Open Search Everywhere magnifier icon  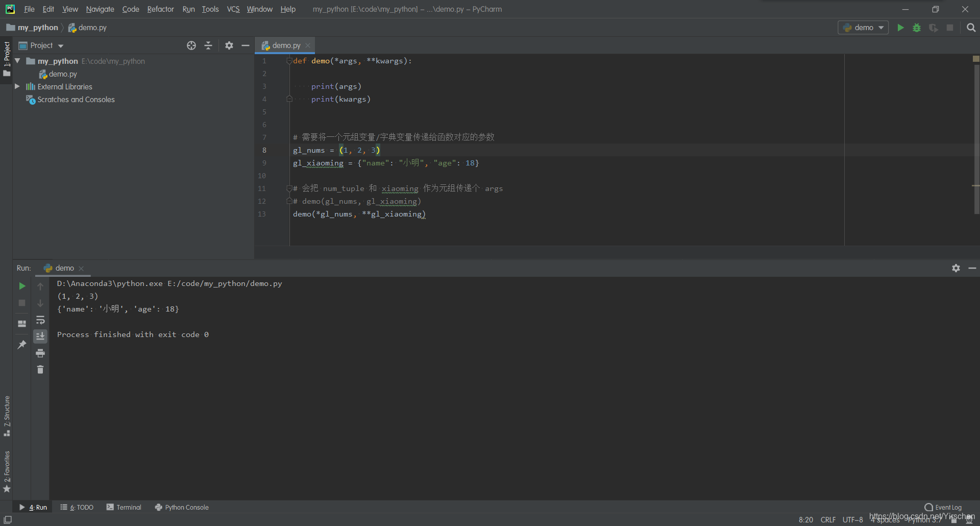971,28
